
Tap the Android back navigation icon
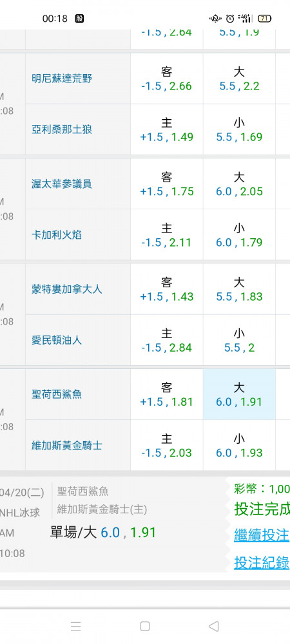tap(213, 626)
